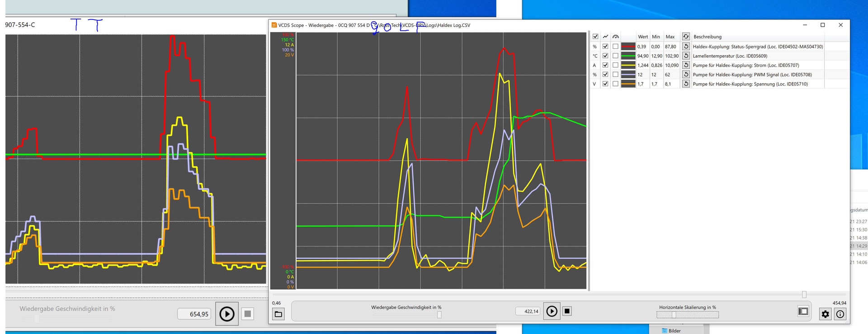Uncheck graph display for PWM Signal
The width and height of the screenshot is (868, 334).
coord(605,74)
